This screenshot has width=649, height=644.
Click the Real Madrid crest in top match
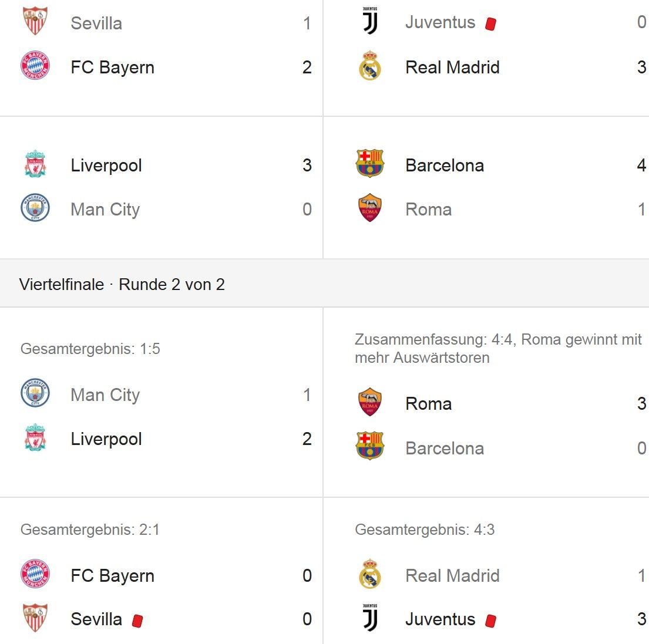[x=369, y=65]
